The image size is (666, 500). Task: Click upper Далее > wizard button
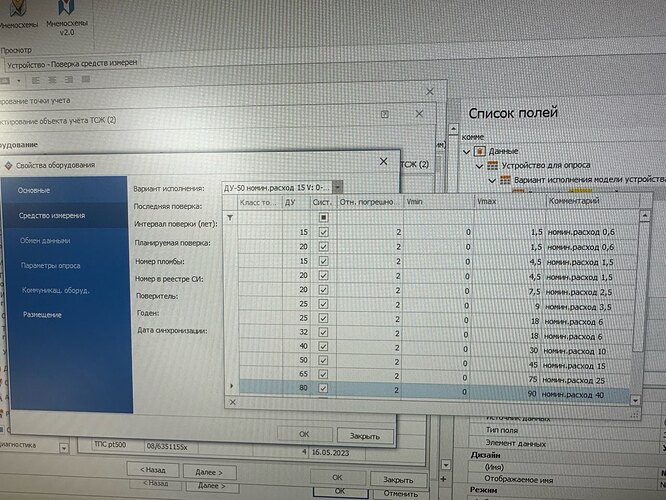coord(209,472)
